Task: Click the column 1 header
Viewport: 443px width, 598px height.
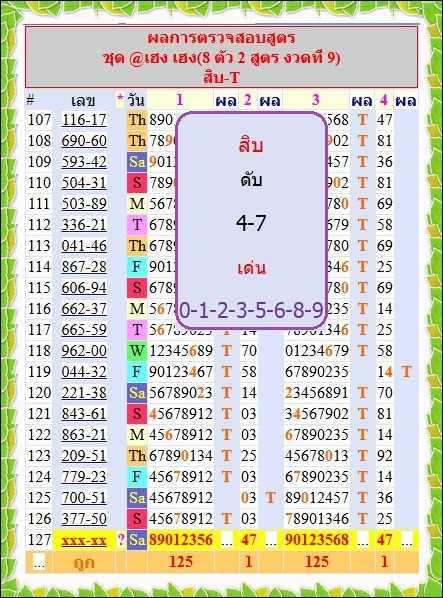Action: [x=180, y=100]
